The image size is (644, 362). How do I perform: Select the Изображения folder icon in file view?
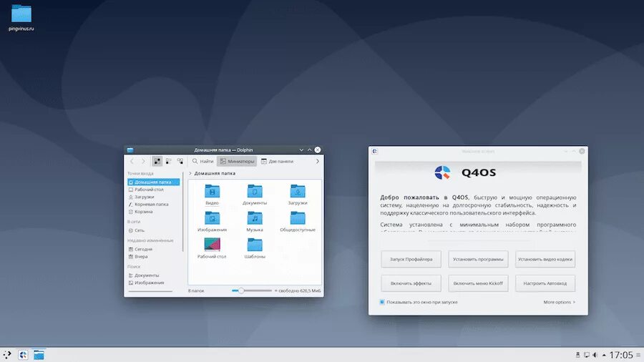point(212,218)
